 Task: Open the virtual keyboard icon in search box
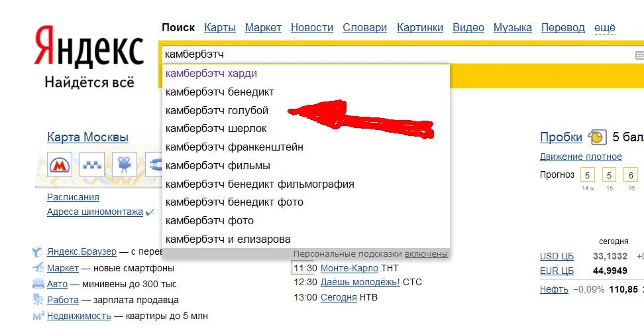(x=639, y=55)
